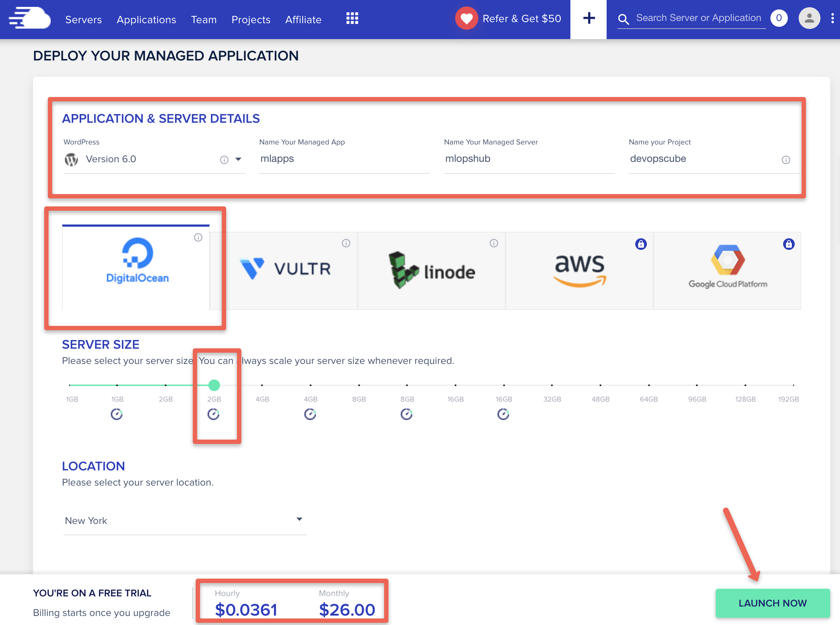The image size is (840, 625).
Task: Open the Servers menu
Action: click(x=83, y=20)
